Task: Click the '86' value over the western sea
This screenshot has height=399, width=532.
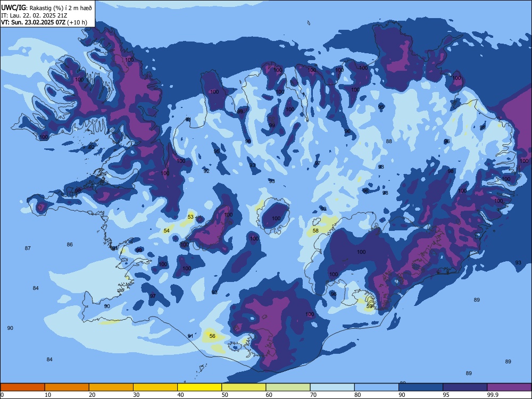Action: click(x=70, y=245)
